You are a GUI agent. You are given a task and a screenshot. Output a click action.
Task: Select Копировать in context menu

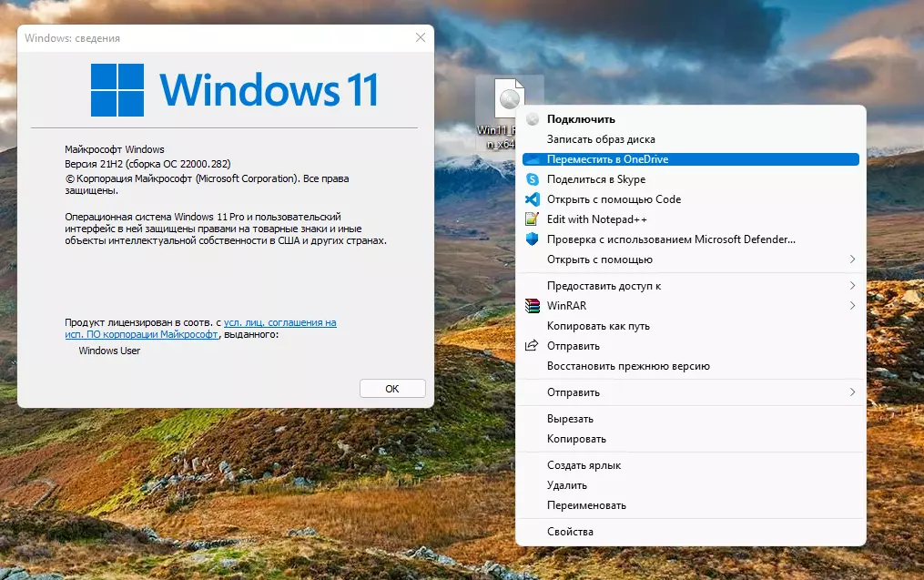[x=691, y=439]
